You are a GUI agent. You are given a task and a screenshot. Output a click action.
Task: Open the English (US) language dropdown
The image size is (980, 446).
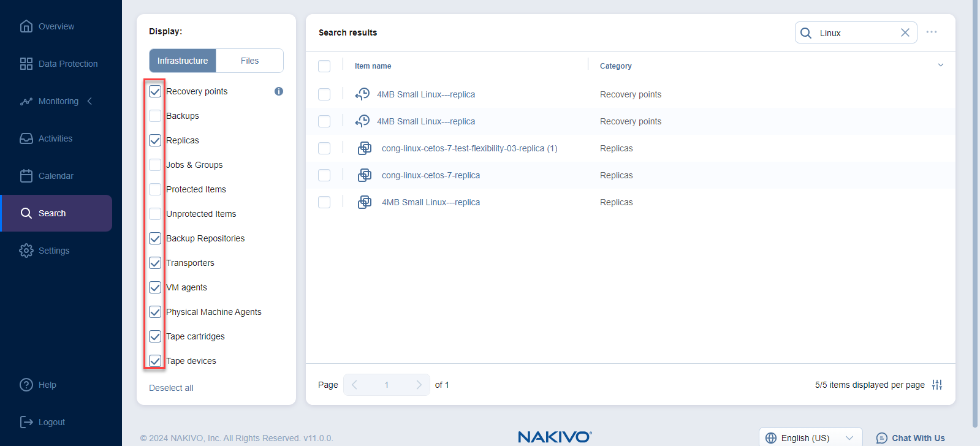[810, 437]
